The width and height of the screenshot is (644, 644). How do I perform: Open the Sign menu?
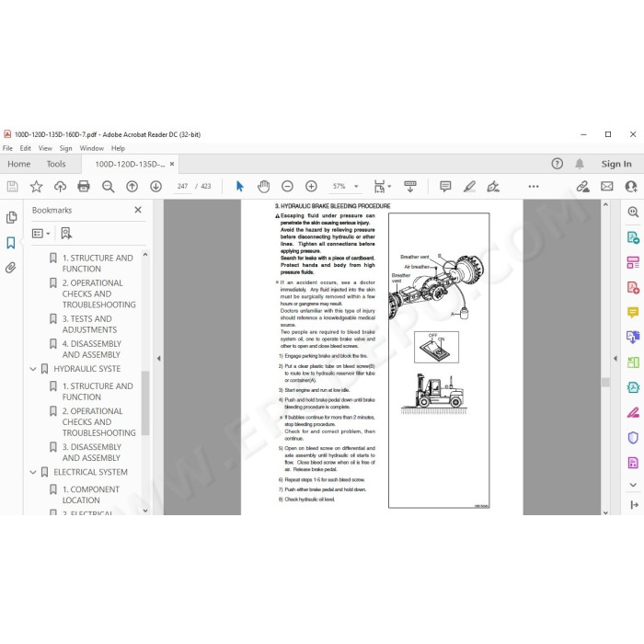65,148
